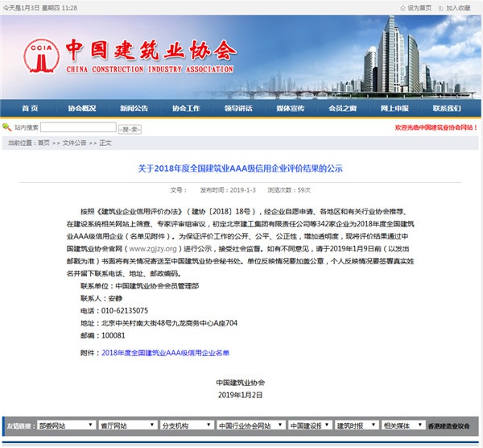Click the CCIA circular logo
The width and height of the screenshot is (483, 448).
click(42, 56)
